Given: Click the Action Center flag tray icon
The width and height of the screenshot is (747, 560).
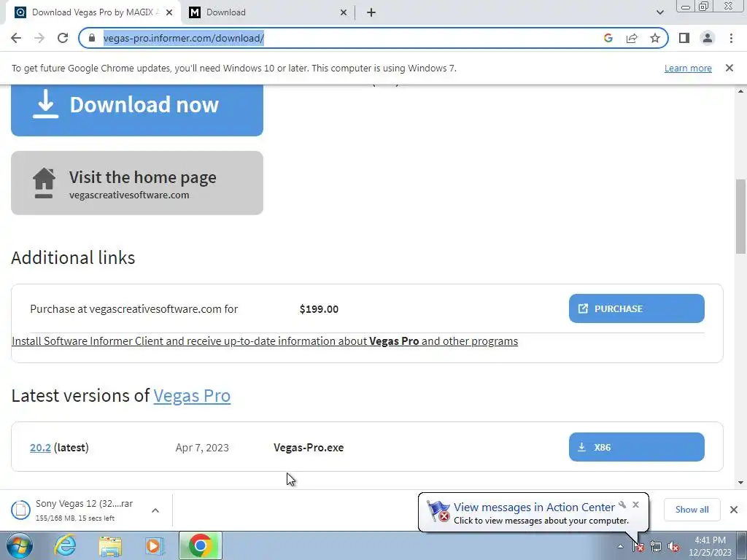Looking at the screenshot, I should pyautogui.click(x=638, y=546).
